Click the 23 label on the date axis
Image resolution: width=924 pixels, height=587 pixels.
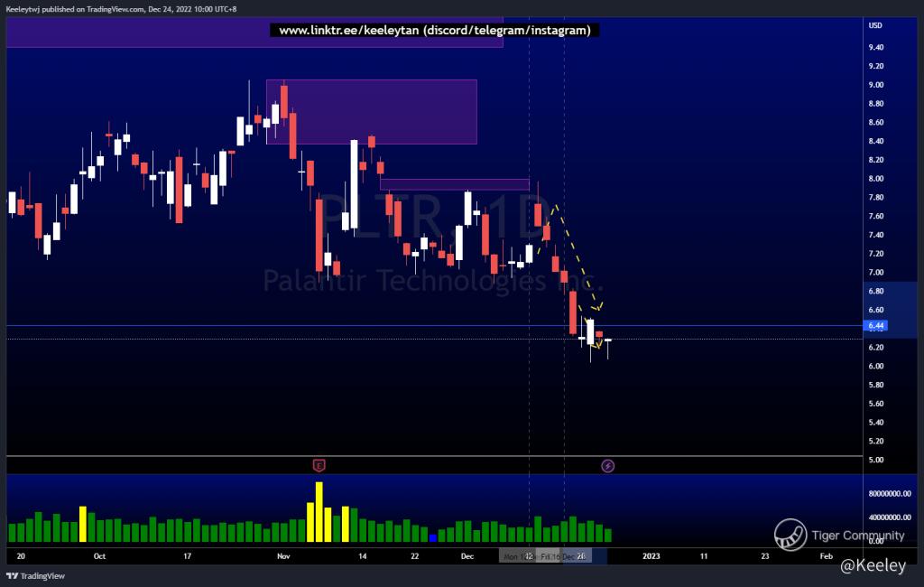(x=765, y=556)
